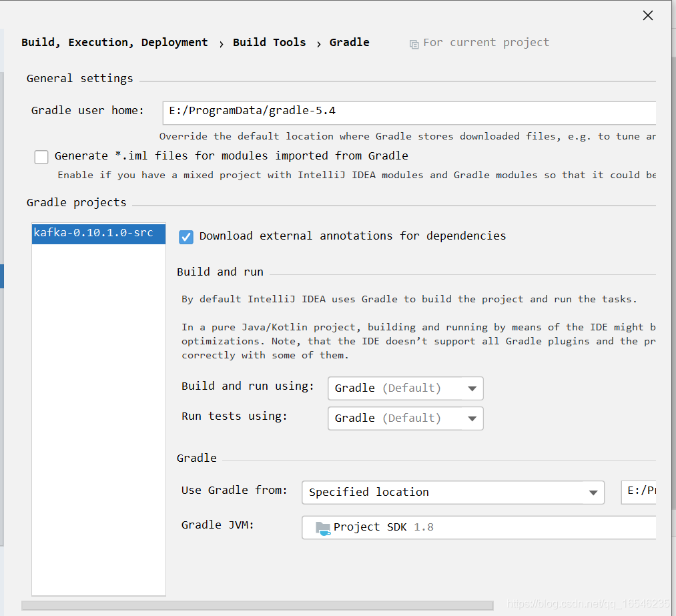Click 'Gradle projects' section header

(x=76, y=203)
